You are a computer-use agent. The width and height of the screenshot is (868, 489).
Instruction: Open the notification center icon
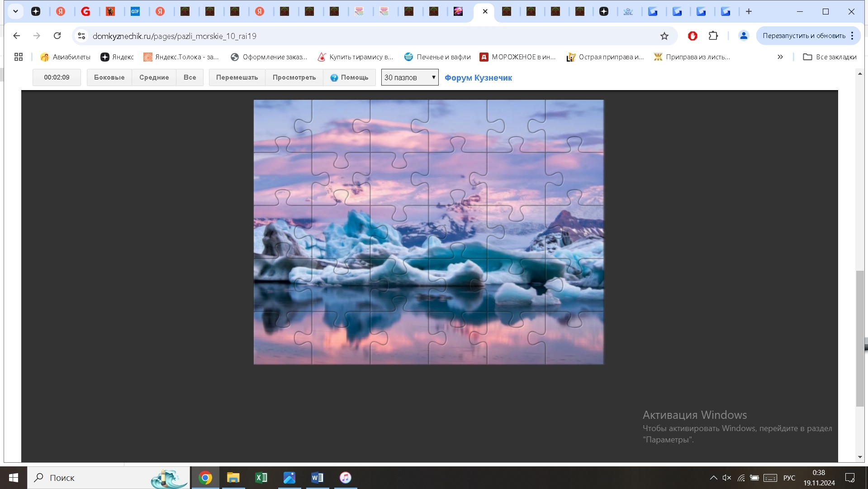(x=850, y=478)
